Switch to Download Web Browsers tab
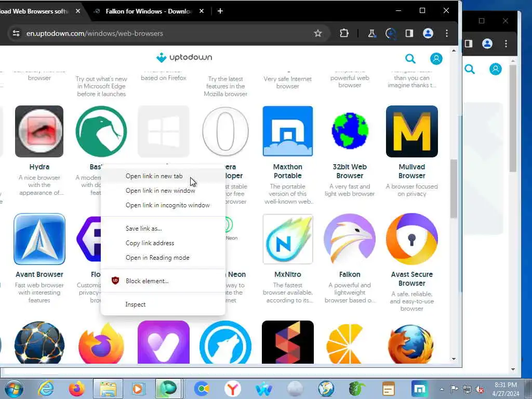Viewport: 532px width, 399px height. click(x=37, y=11)
